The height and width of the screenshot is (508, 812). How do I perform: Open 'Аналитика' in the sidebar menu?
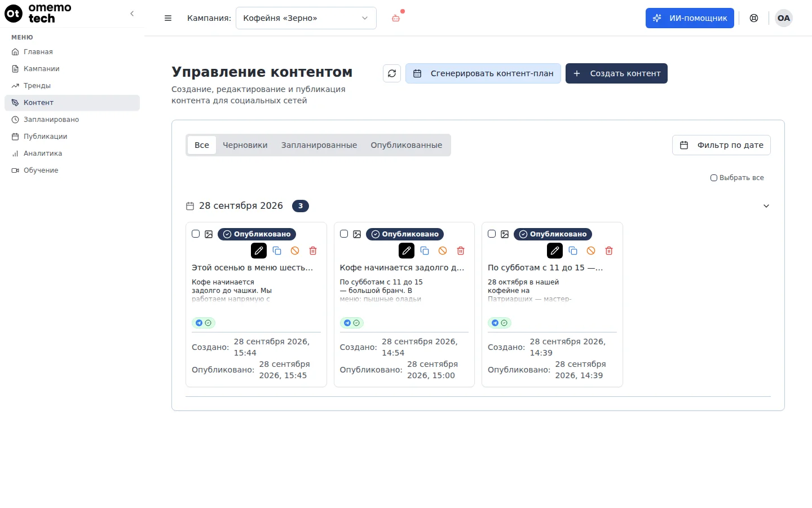pyautogui.click(x=72, y=154)
